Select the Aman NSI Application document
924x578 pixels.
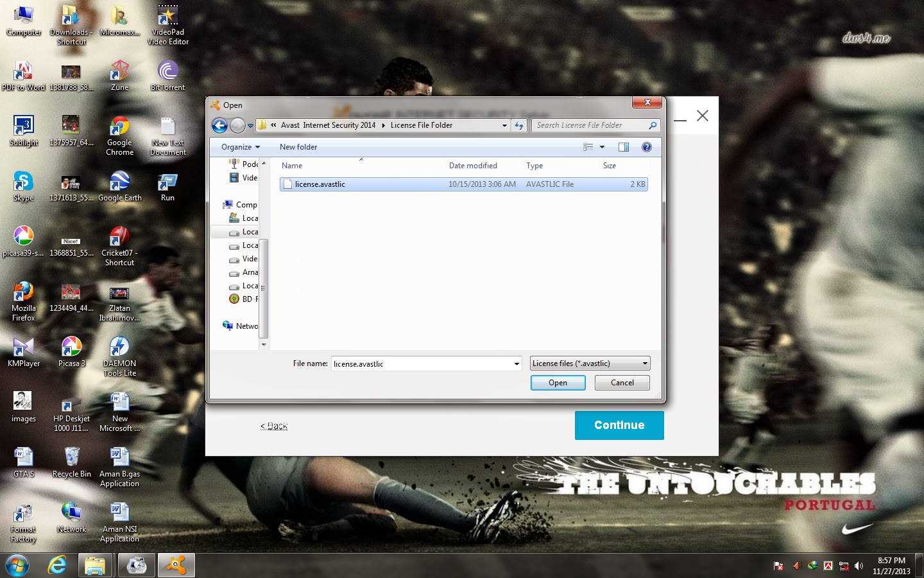tap(119, 522)
